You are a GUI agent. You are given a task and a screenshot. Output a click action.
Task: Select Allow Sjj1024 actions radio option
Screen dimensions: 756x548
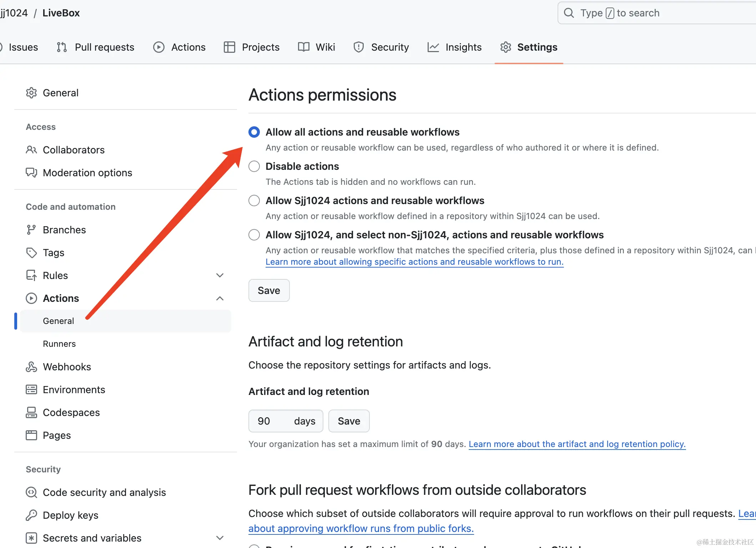(254, 201)
